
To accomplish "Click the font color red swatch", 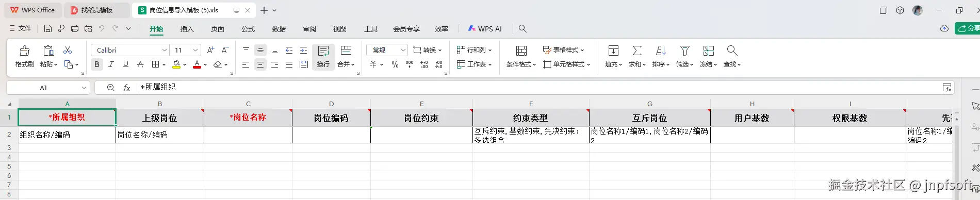I will pyautogui.click(x=197, y=65).
